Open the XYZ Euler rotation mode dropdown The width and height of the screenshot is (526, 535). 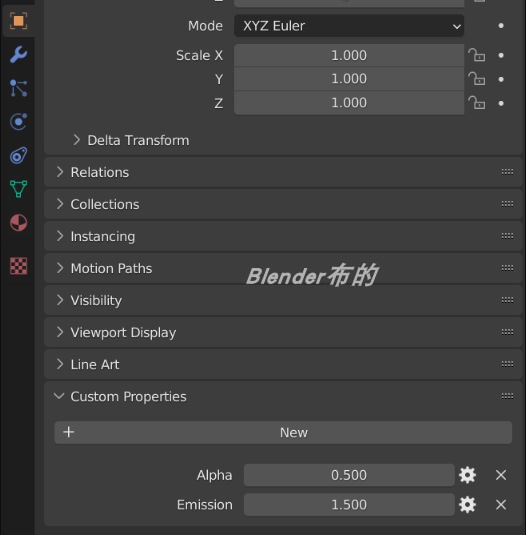point(349,26)
